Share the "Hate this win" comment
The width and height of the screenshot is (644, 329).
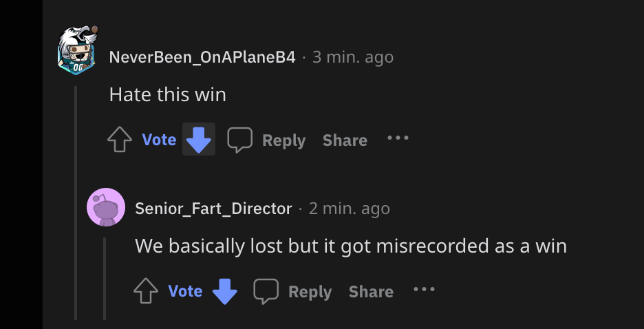click(x=345, y=140)
